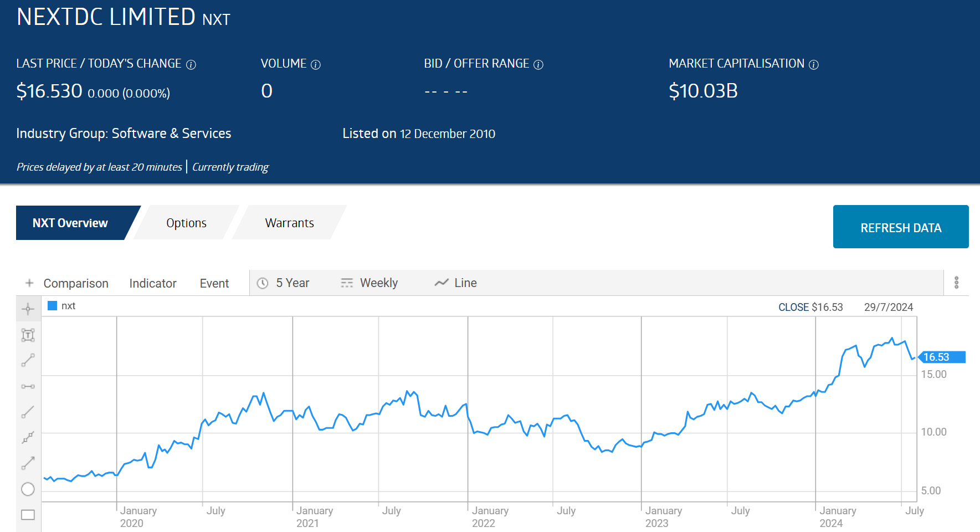Click the CLOSE $16.53 readout
The width and height of the screenshot is (980, 532).
click(x=810, y=308)
